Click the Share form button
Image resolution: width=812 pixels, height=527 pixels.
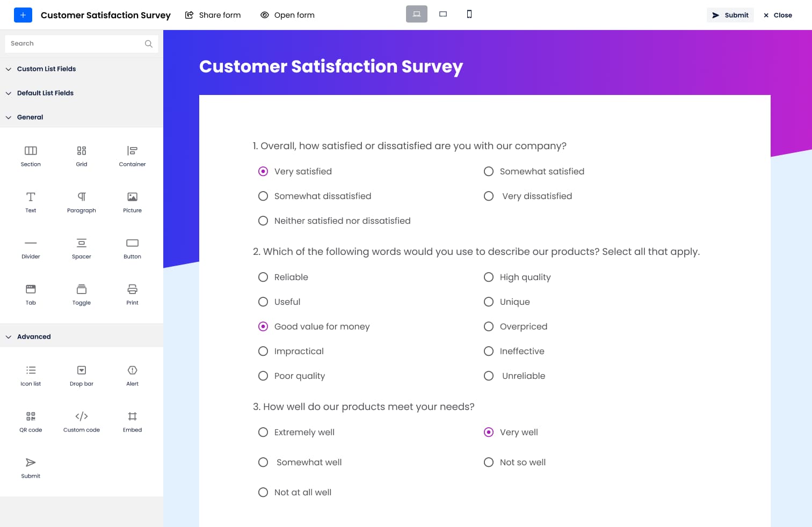coord(213,15)
